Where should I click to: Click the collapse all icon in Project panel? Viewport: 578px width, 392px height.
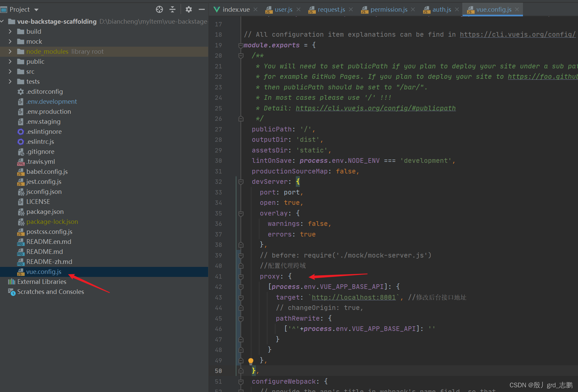(x=172, y=9)
